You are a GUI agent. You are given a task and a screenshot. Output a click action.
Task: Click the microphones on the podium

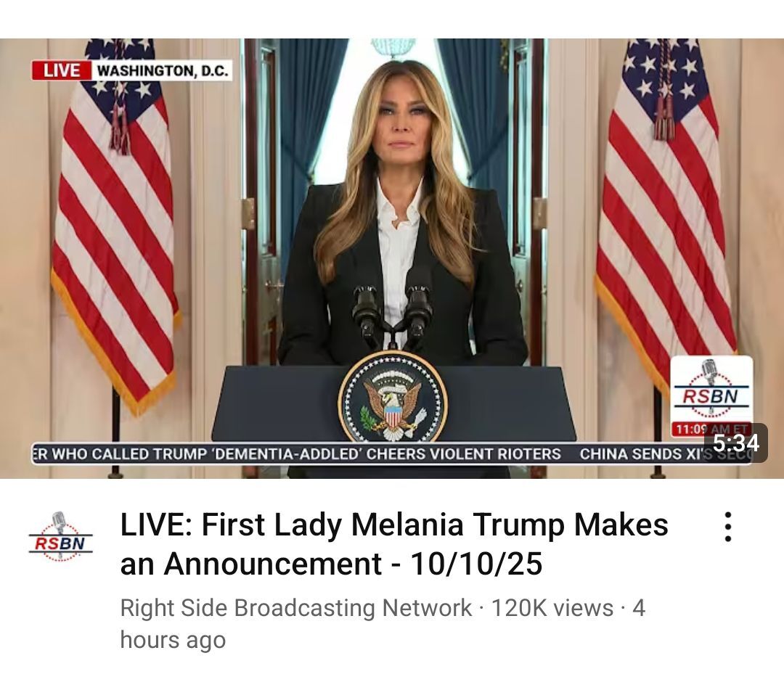tap(392, 311)
